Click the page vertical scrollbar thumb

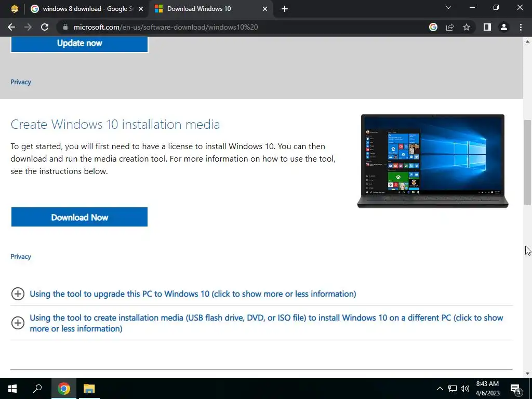click(x=527, y=162)
